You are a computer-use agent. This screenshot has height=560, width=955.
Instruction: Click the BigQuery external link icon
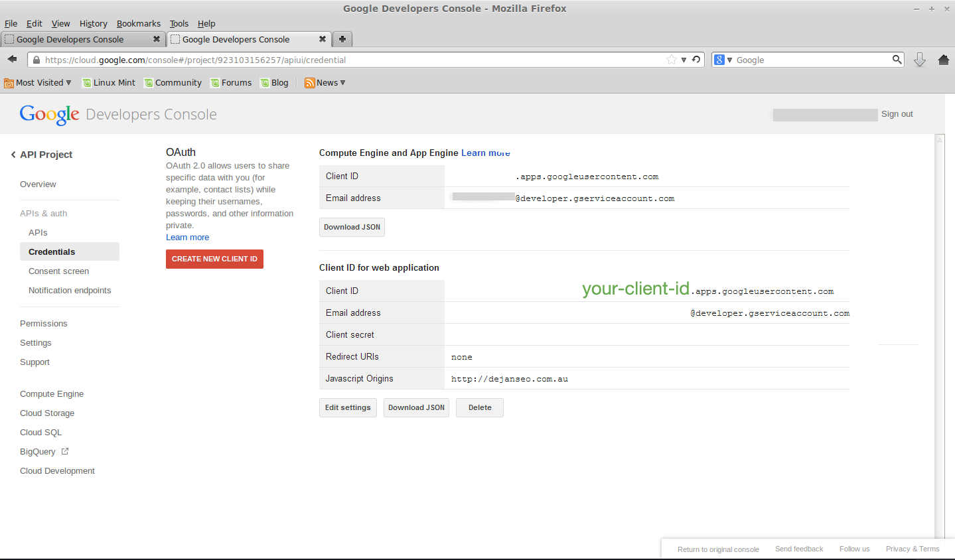[x=65, y=451]
